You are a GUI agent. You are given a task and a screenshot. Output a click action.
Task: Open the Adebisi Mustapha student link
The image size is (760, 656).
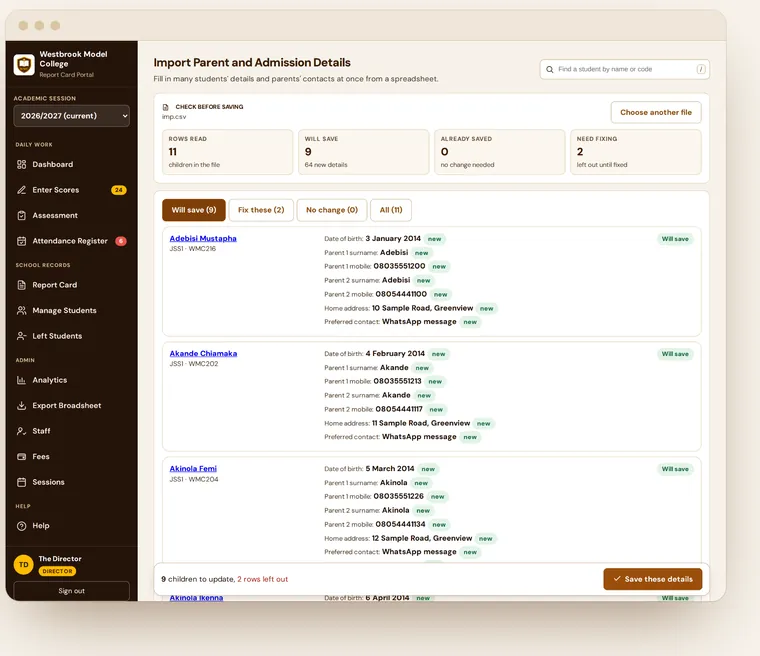(203, 239)
